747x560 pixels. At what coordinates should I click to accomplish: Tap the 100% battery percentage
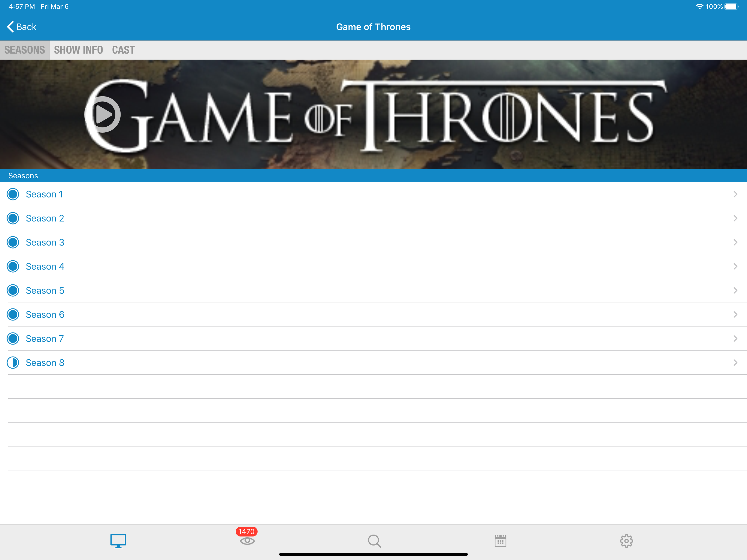(x=714, y=6)
